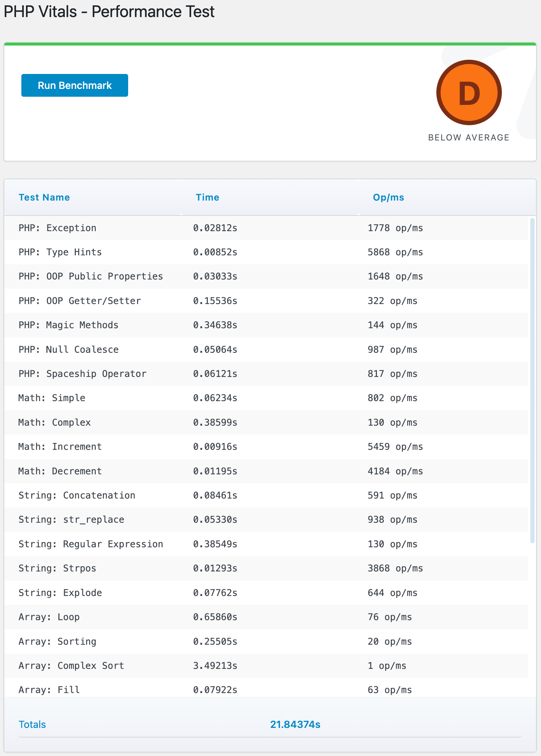The image size is (541, 756).
Task: Click the 1 op/ms value
Action: 387,666
